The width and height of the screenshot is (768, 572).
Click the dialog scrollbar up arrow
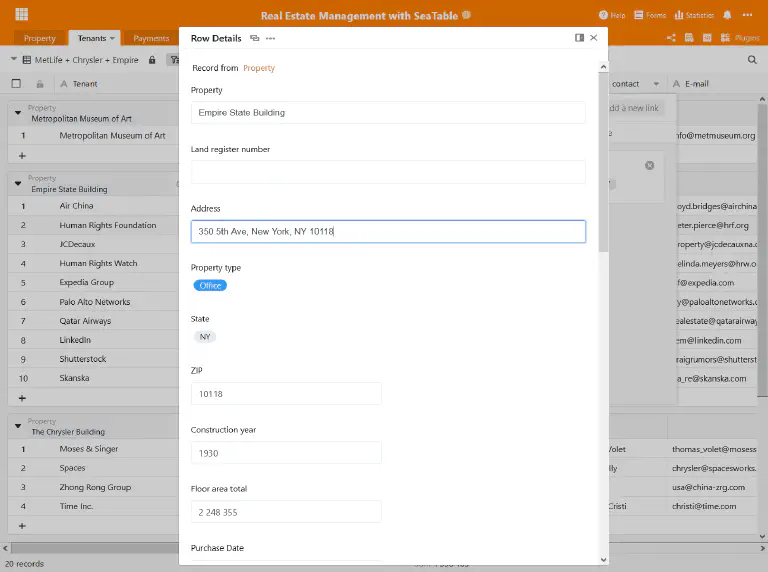coord(603,67)
